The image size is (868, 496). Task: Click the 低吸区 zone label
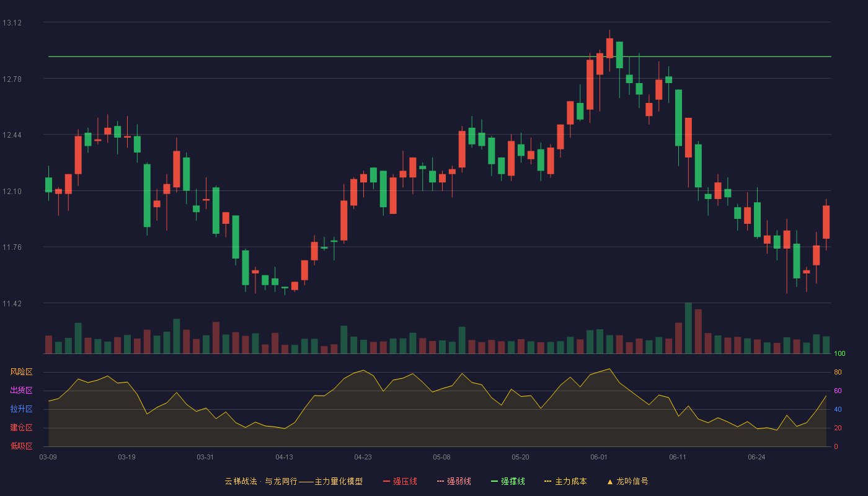(21, 446)
